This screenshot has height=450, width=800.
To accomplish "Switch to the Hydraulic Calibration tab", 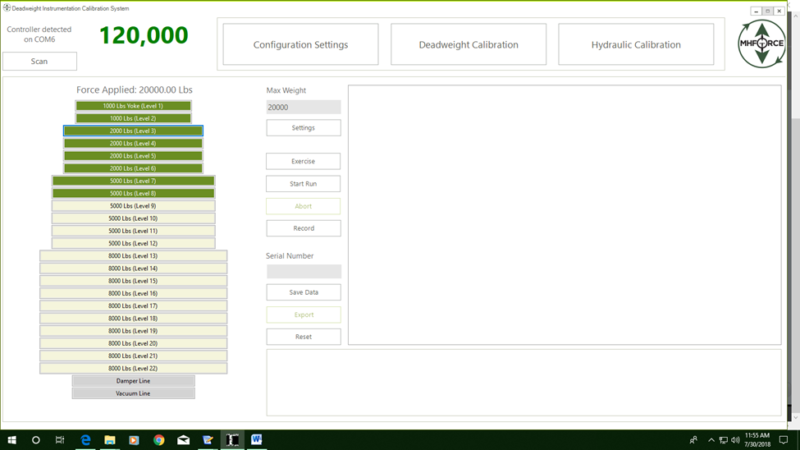I will (x=636, y=44).
